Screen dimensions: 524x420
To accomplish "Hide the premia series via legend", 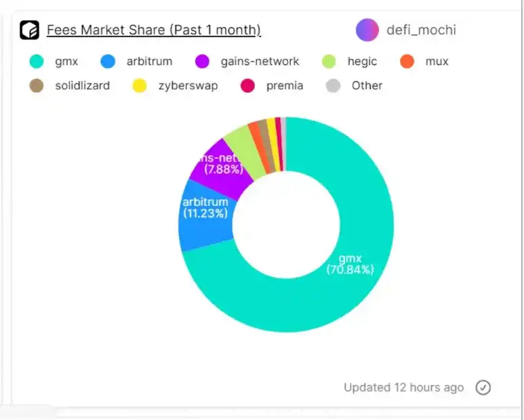I will coord(272,86).
